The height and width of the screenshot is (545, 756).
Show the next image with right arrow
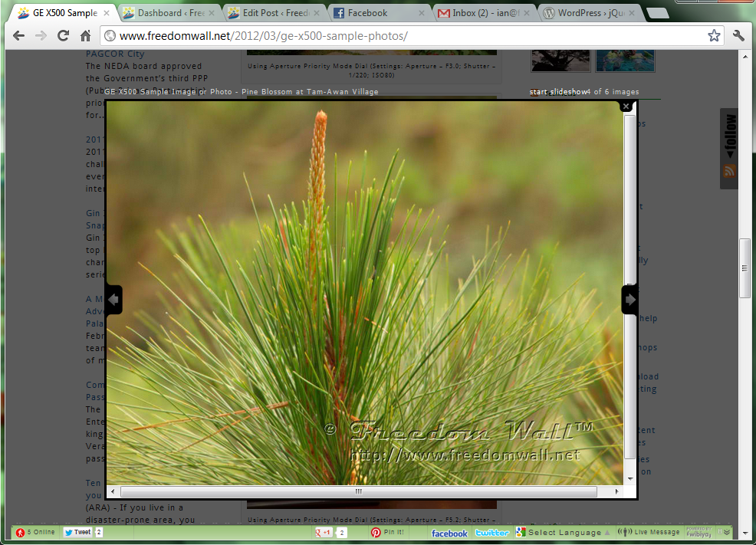click(x=630, y=300)
